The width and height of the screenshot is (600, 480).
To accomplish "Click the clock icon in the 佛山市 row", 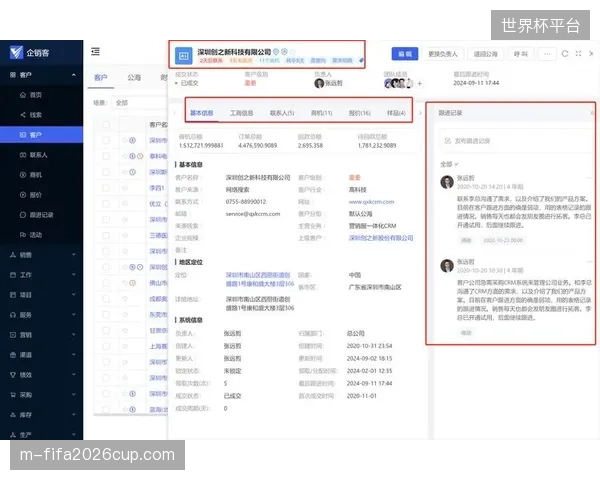I will [132, 283].
